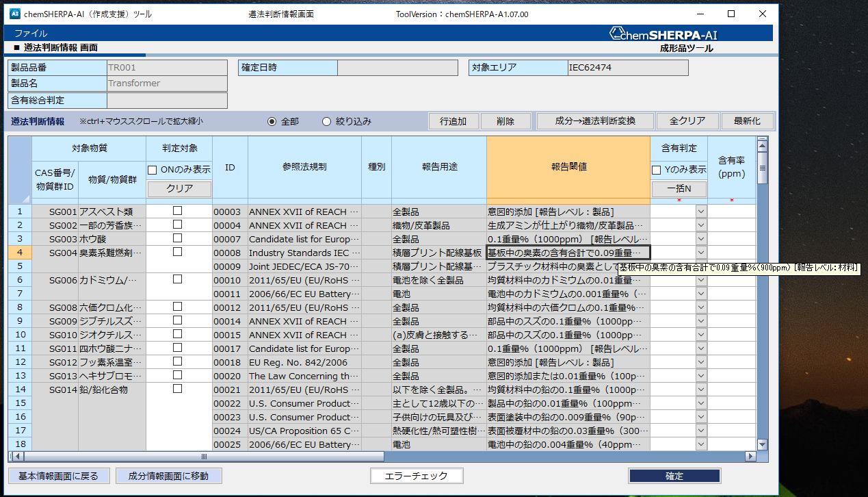868x497 pixels.
Task: Open 含有判定 dropdown for row 4
Action: (x=700, y=253)
